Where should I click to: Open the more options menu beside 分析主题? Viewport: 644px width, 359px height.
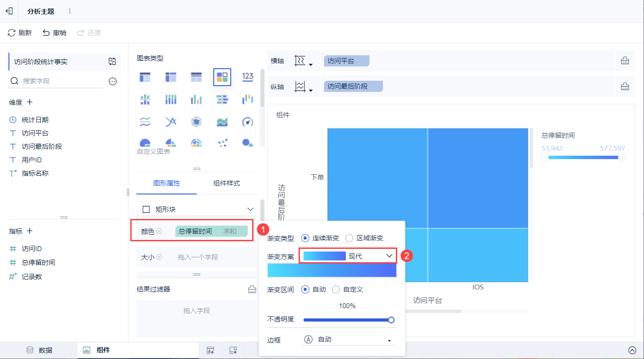(x=70, y=11)
